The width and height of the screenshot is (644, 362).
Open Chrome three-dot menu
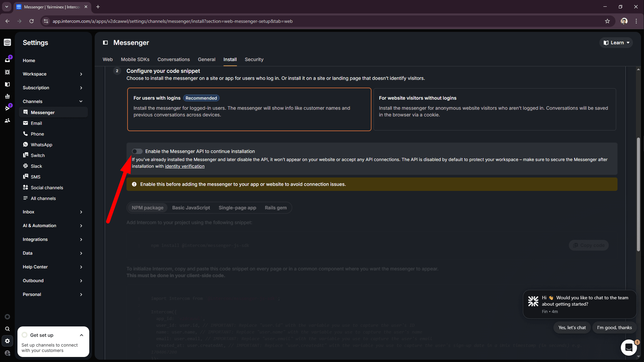coord(636,21)
